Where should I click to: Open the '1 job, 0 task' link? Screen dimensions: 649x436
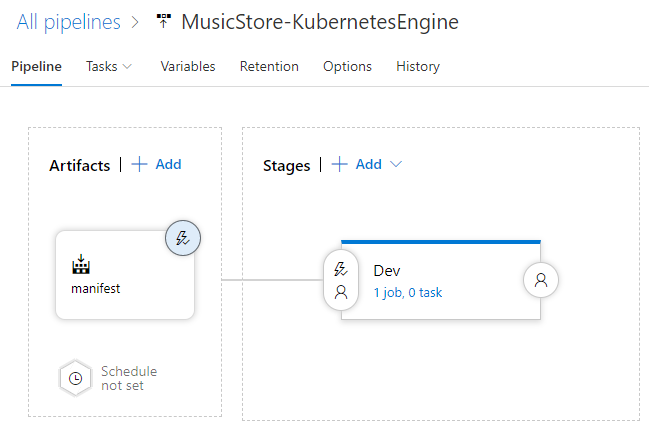(x=408, y=293)
